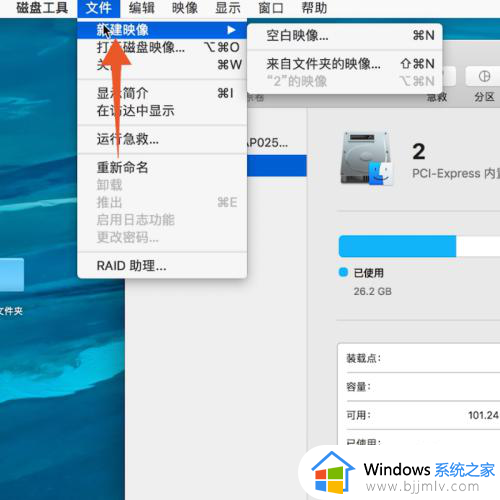
Task: Select 来自文件夹的映像… in the submenu
Action: (x=345, y=64)
